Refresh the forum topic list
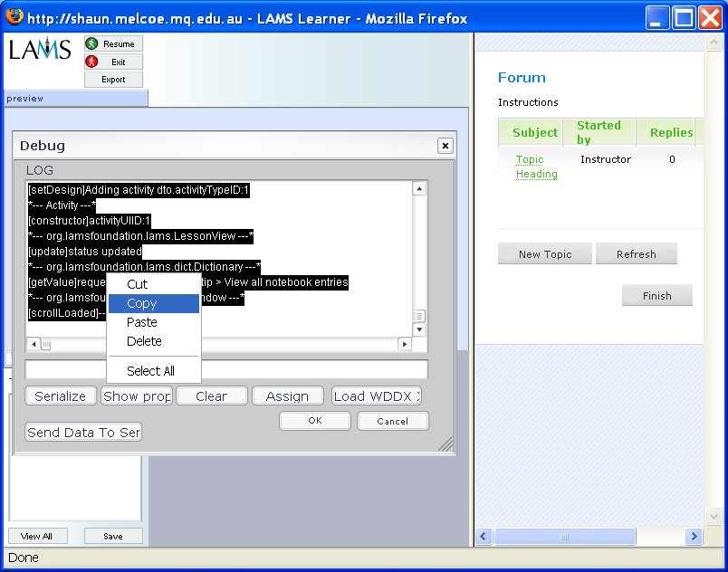The width and height of the screenshot is (728, 572). point(636,254)
